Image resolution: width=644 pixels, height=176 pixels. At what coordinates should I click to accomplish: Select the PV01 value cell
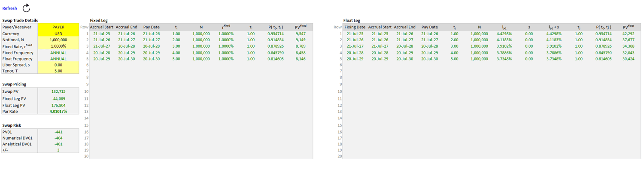pyautogui.click(x=58, y=132)
